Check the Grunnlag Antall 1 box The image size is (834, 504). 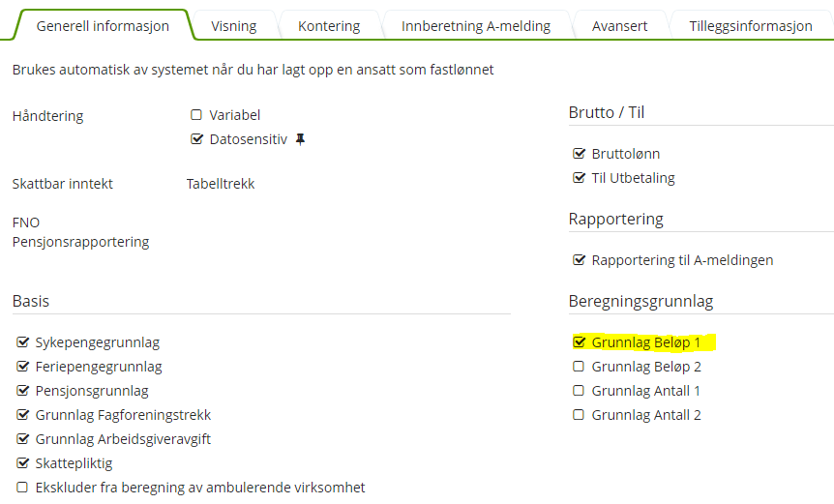[x=579, y=391]
